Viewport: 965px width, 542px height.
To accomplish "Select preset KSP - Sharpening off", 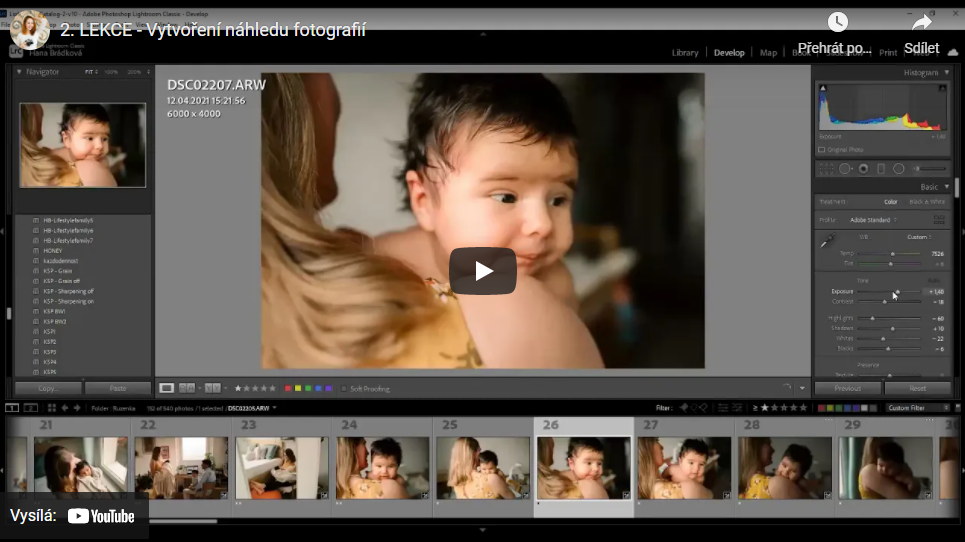I will coord(68,292).
